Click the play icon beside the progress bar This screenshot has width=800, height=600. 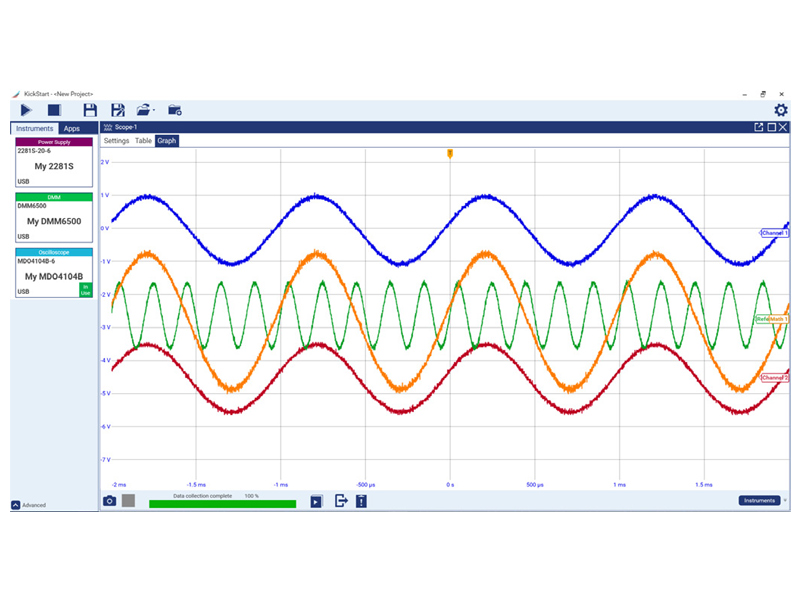click(x=316, y=500)
